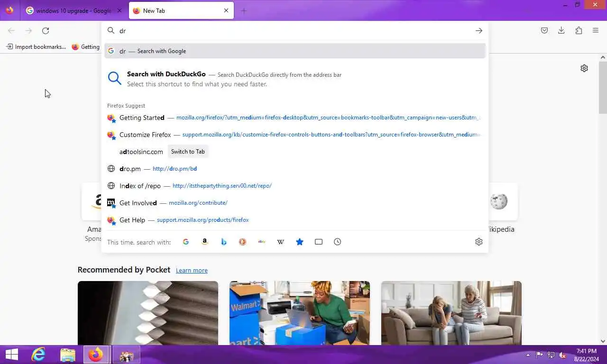Click the go arrow in address bar
The width and height of the screenshot is (607, 364).
pos(479,31)
